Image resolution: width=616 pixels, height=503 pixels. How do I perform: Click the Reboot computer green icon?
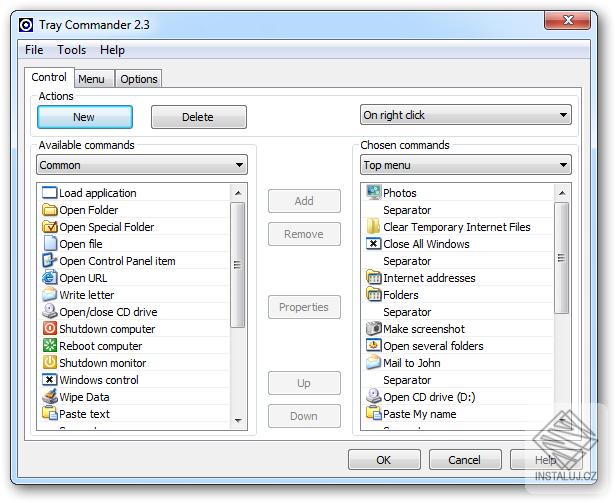tap(50, 345)
